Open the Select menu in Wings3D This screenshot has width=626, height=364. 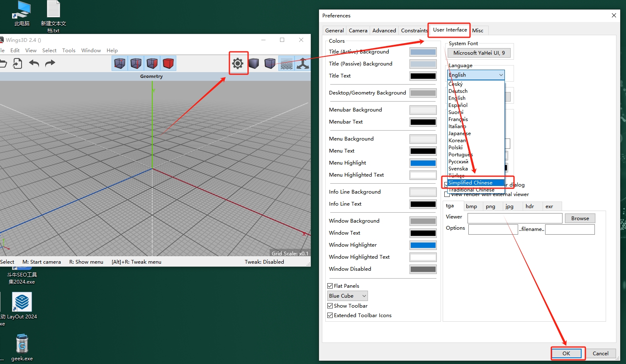[49, 51]
